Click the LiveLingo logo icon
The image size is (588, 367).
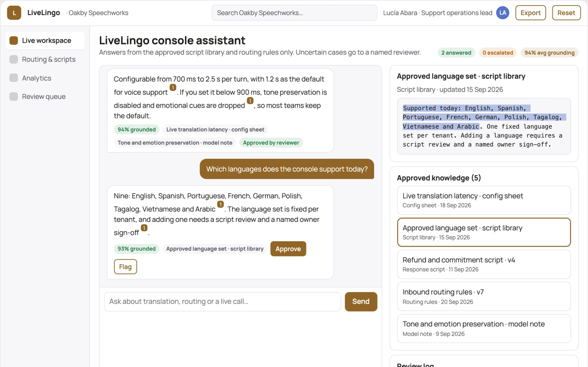(x=14, y=13)
